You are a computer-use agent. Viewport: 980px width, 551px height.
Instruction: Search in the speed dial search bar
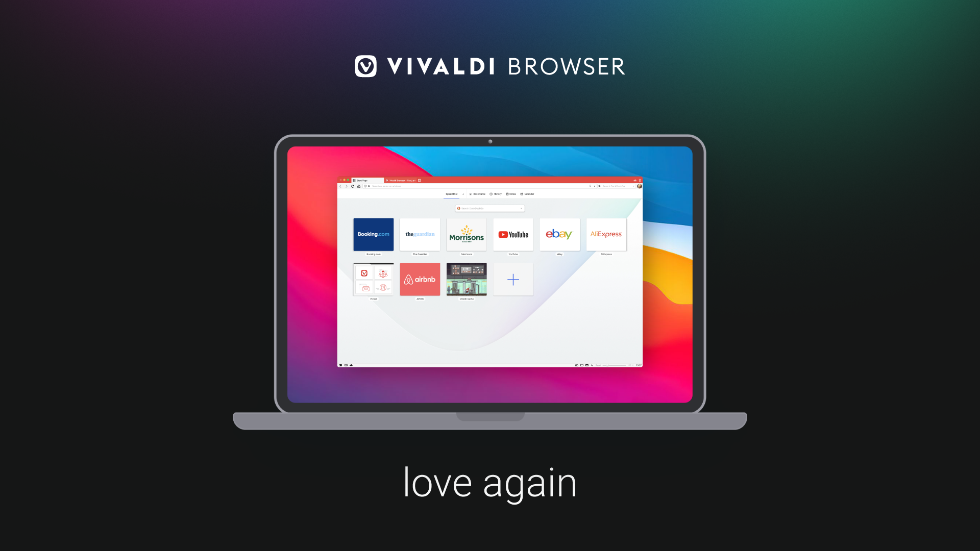click(489, 208)
